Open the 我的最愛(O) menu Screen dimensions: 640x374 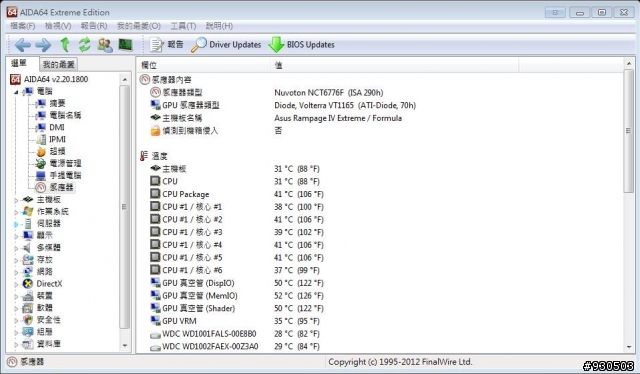(x=139, y=26)
